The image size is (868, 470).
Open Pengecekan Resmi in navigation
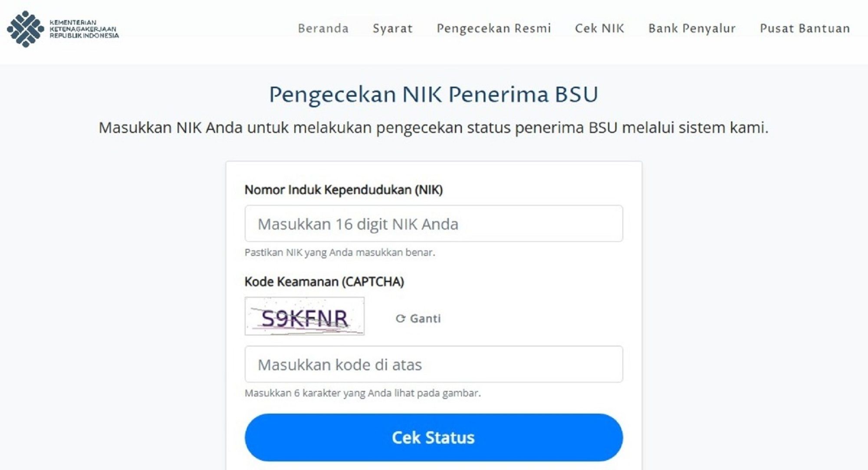point(493,29)
